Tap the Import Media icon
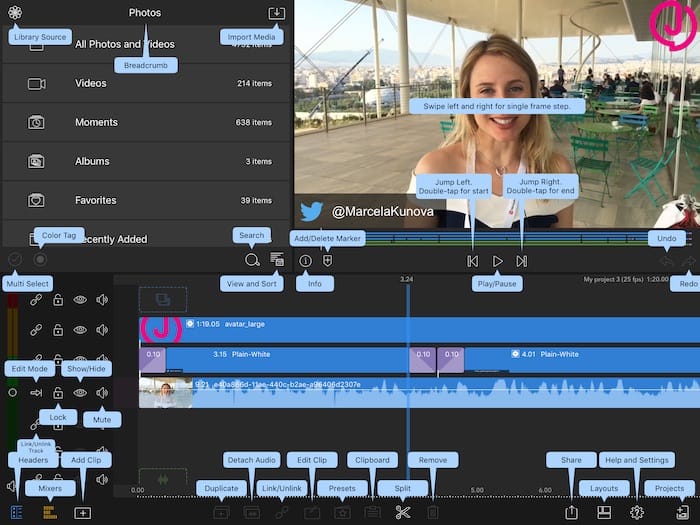This screenshot has height=525, width=700. 277,13
